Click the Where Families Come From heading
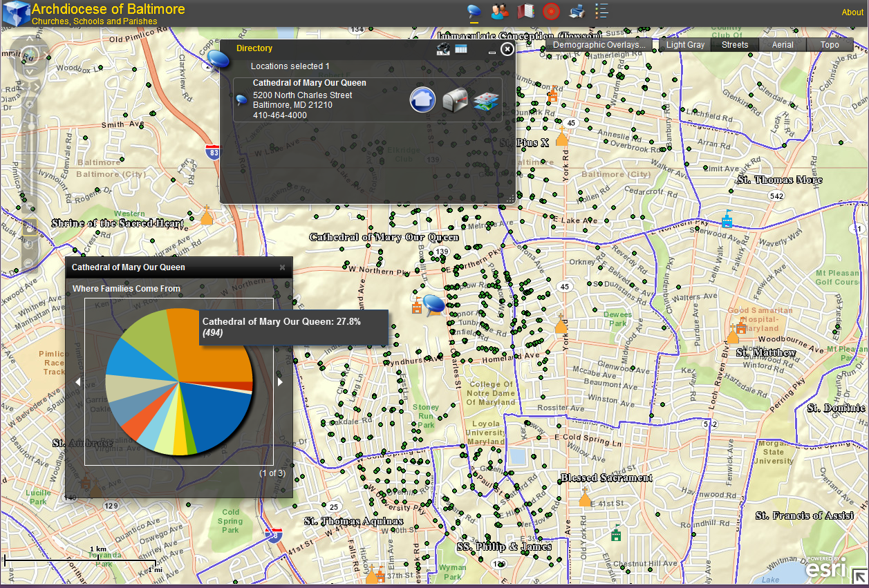Image resolution: width=869 pixels, height=588 pixels. click(127, 289)
